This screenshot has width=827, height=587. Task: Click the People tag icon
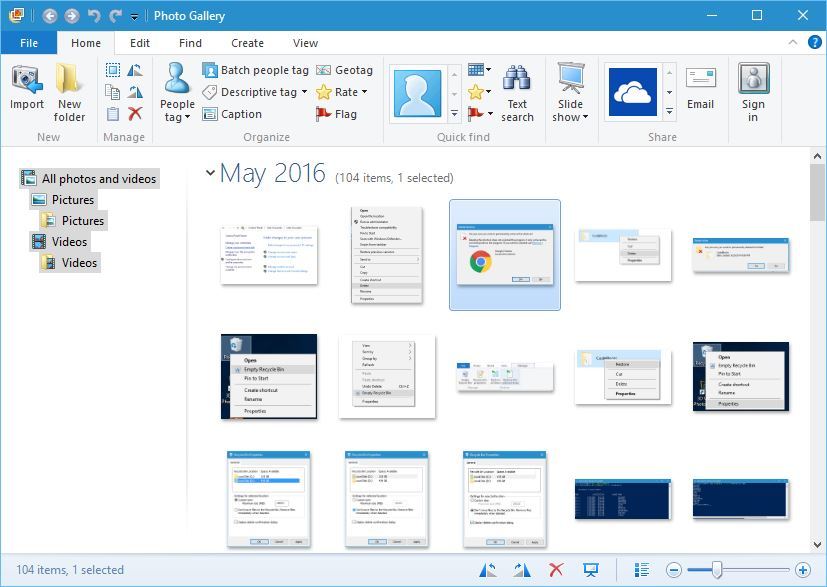[x=177, y=78]
